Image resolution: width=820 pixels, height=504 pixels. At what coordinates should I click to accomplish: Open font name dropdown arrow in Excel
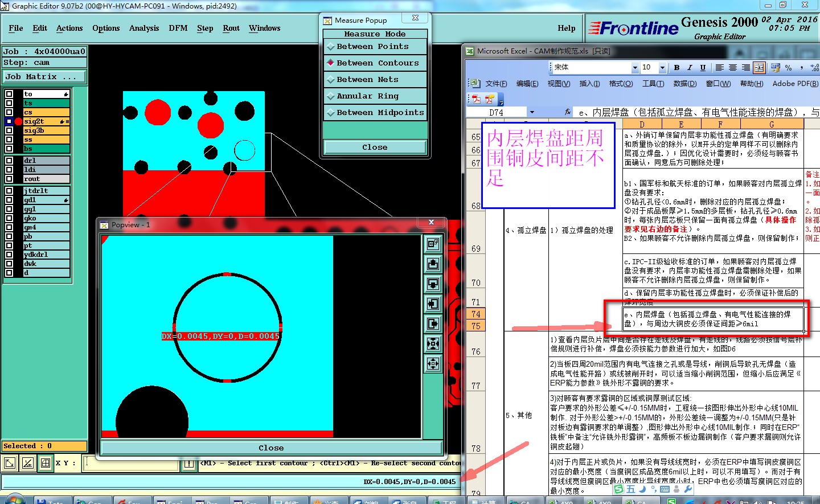tap(635, 68)
